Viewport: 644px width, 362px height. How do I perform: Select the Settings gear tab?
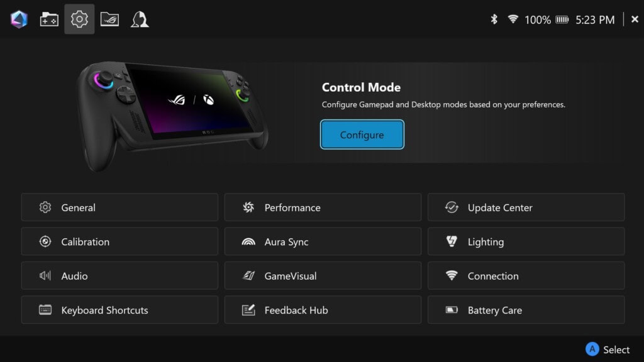(x=79, y=19)
